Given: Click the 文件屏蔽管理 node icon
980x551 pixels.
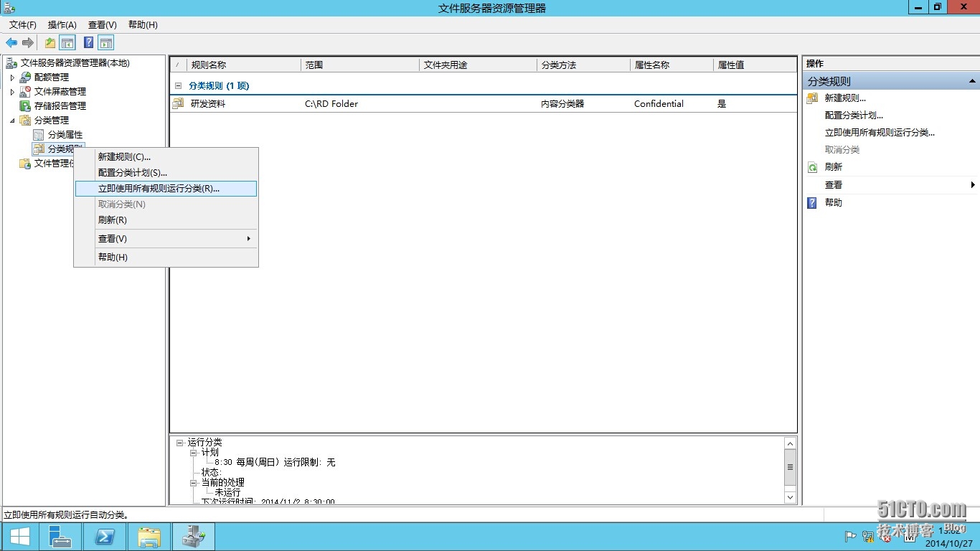Looking at the screenshot, I should (25, 91).
